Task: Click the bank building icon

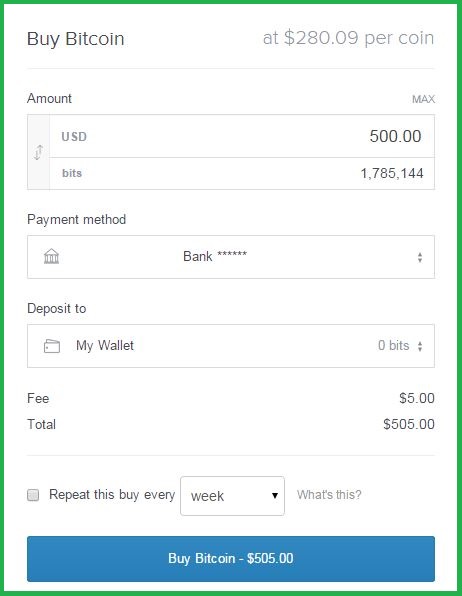Action: tap(51, 256)
